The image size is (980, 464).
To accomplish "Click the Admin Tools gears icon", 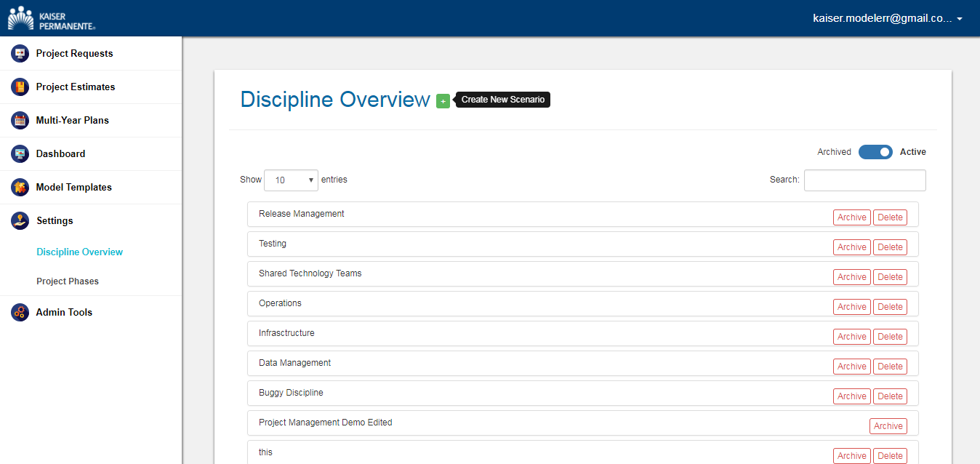I will click(x=20, y=312).
